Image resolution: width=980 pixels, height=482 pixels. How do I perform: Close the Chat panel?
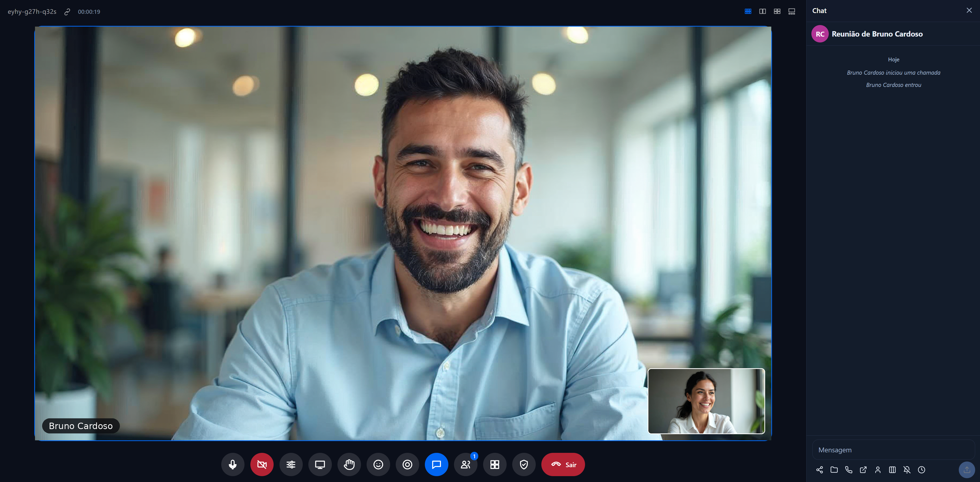pos(969,11)
